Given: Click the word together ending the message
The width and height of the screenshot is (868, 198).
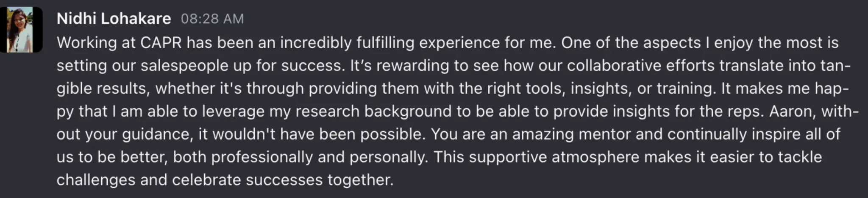Looking at the screenshot, I should (x=360, y=180).
